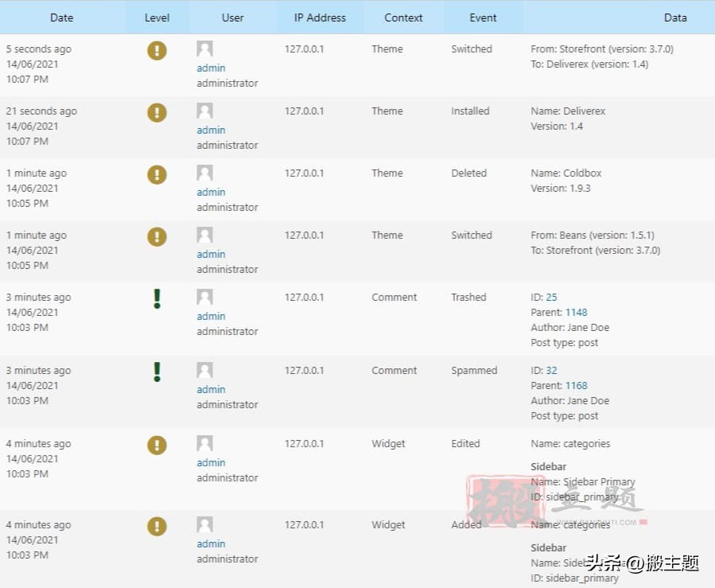This screenshot has width=715, height=588.
Task: Sort by IP Address column header
Action: click(320, 18)
